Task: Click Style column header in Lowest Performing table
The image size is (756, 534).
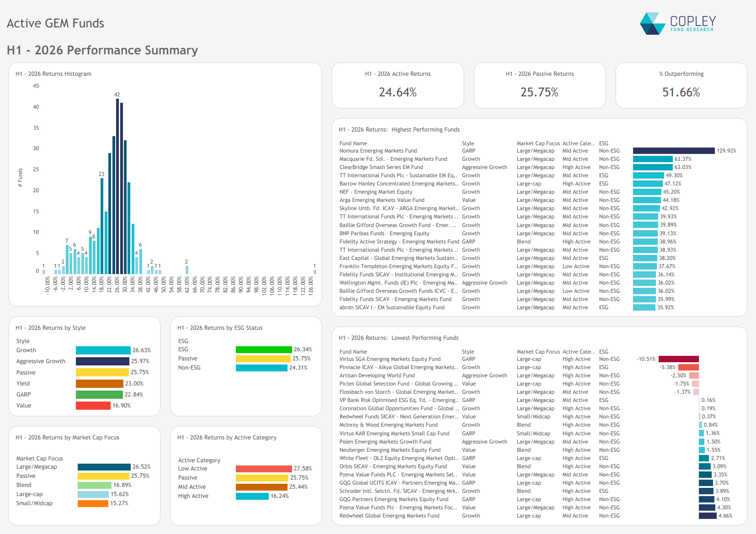Action: tap(468, 352)
